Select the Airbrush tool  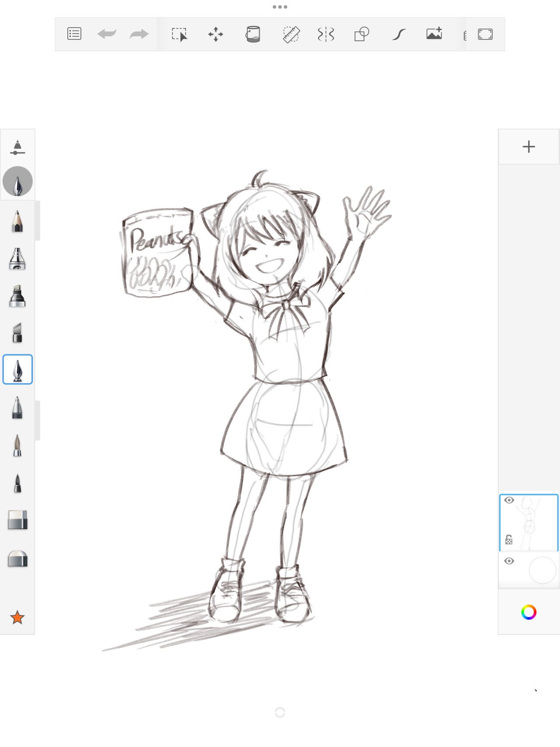(x=17, y=258)
